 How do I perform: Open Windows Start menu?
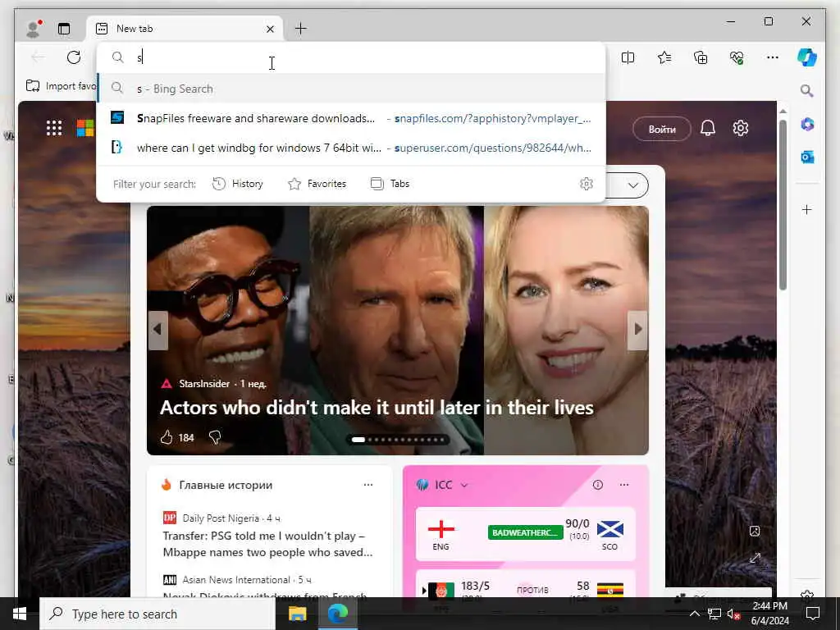pos(20,614)
